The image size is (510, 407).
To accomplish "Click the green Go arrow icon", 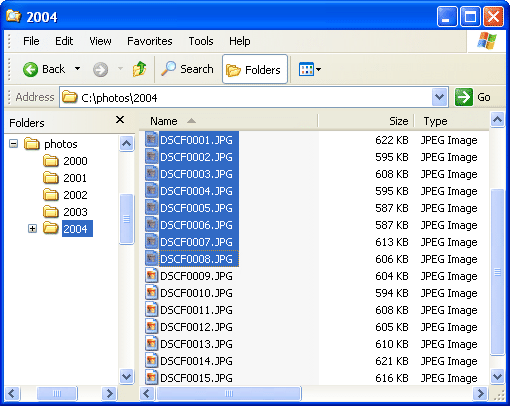I will click(464, 97).
